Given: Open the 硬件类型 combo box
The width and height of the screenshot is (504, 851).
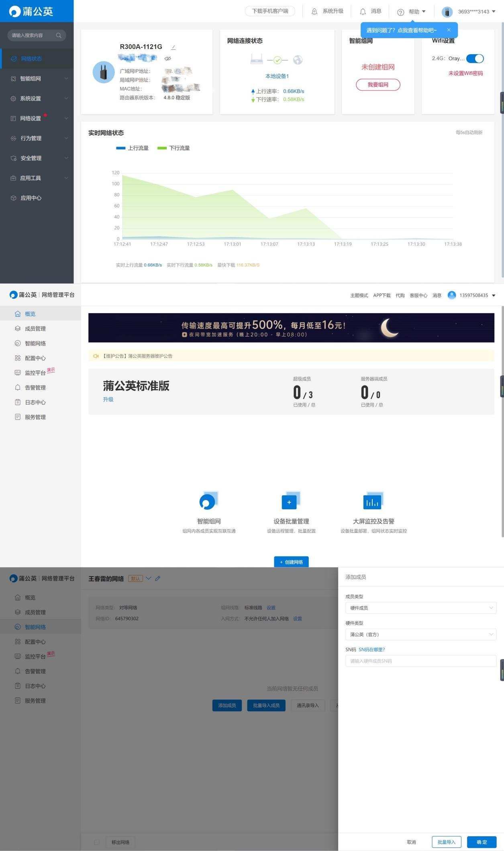Looking at the screenshot, I should click(420, 634).
